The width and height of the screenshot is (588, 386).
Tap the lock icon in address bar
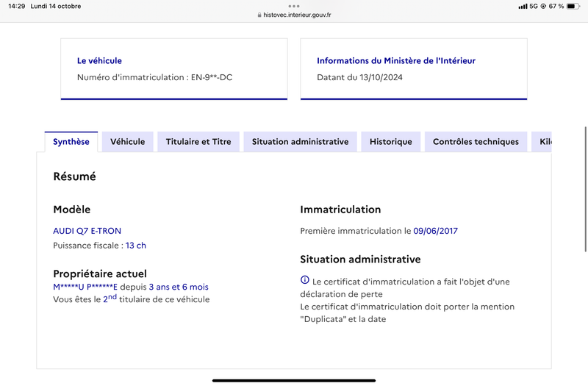(x=259, y=15)
